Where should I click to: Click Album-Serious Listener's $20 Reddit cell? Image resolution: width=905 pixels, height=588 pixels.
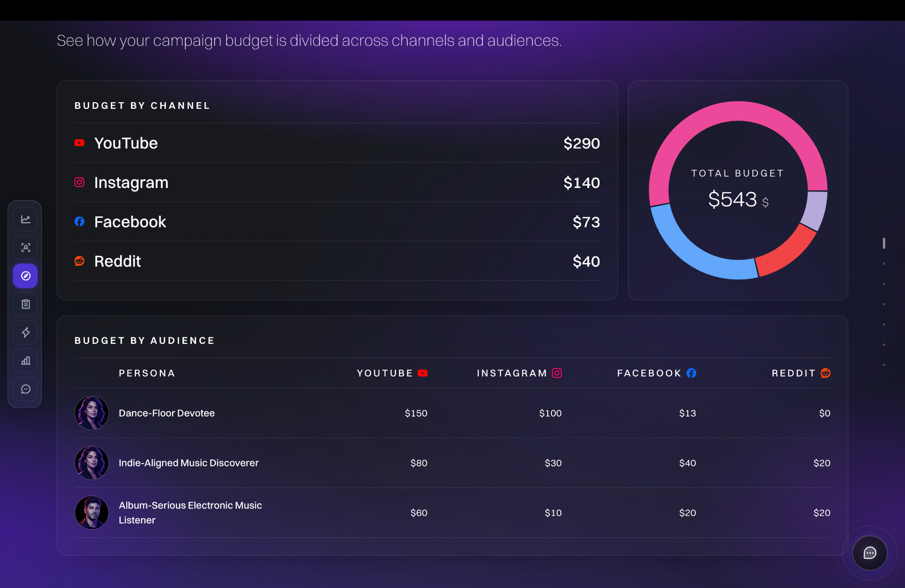coord(822,513)
